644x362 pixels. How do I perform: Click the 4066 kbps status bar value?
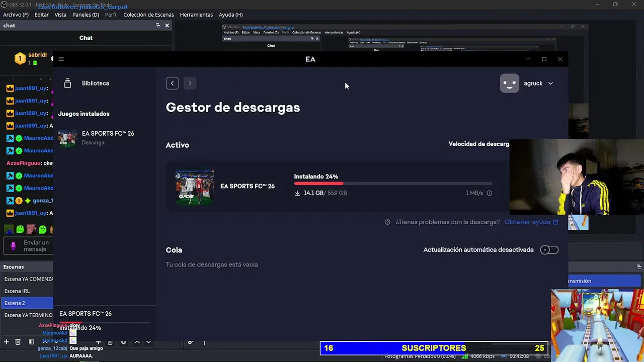point(482,356)
